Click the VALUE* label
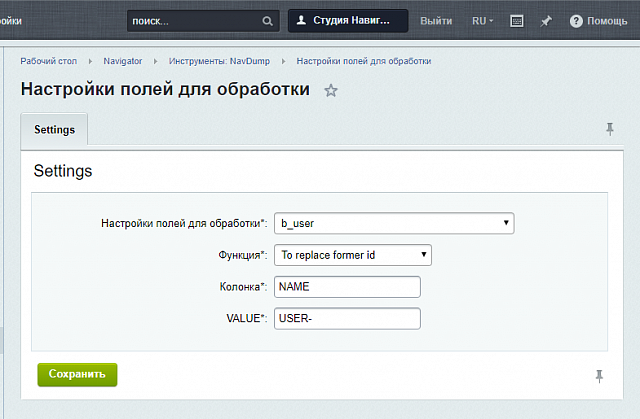Viewport: 640px width, 419px height. pos(247,318)
